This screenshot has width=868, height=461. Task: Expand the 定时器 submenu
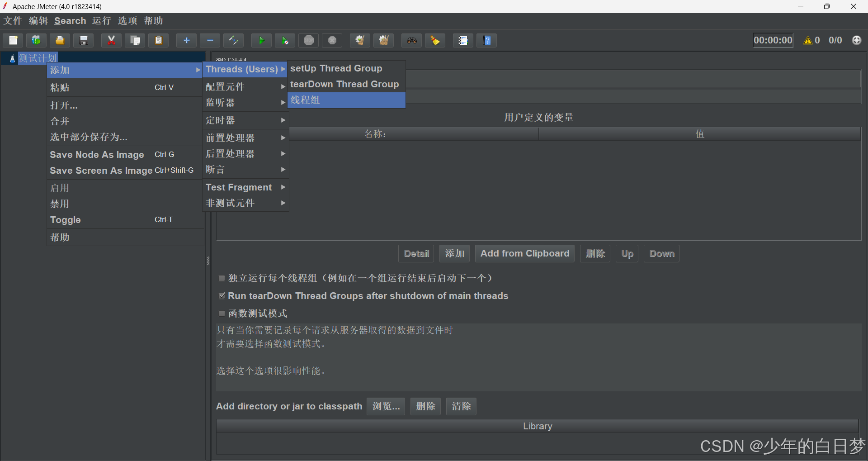[245, 120]
